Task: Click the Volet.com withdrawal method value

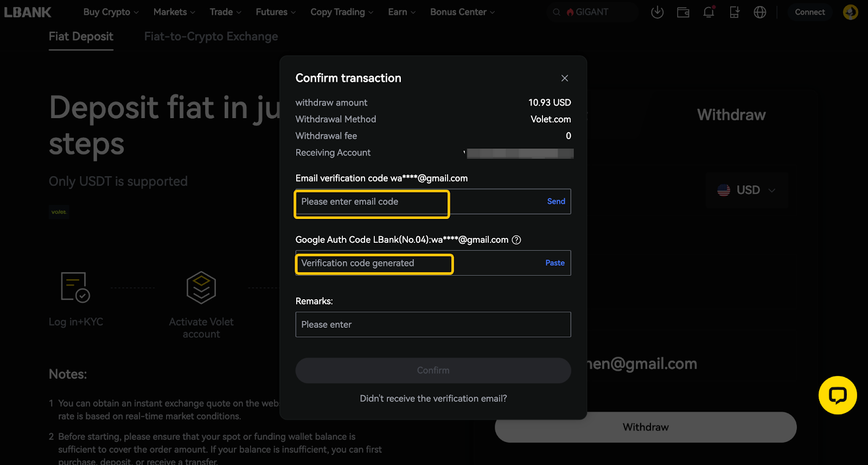Action: point(551,119)
